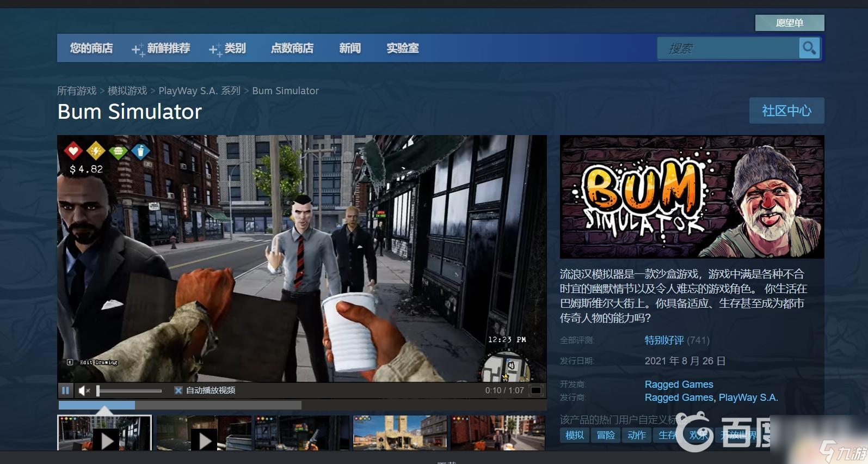Open PlayWay S.A. 系列 breadcrumb

(199, 90)
